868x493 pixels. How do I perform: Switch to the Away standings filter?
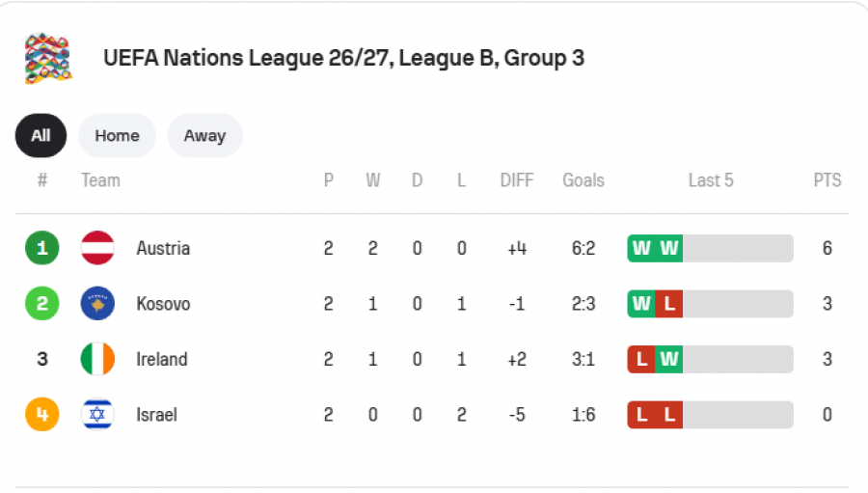[x=204, y=136]
